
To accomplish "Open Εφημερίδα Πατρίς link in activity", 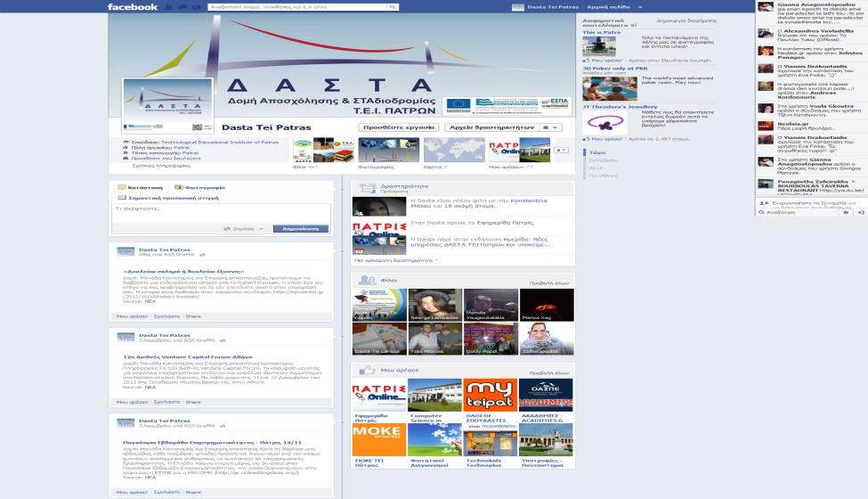I will [506, 223].
